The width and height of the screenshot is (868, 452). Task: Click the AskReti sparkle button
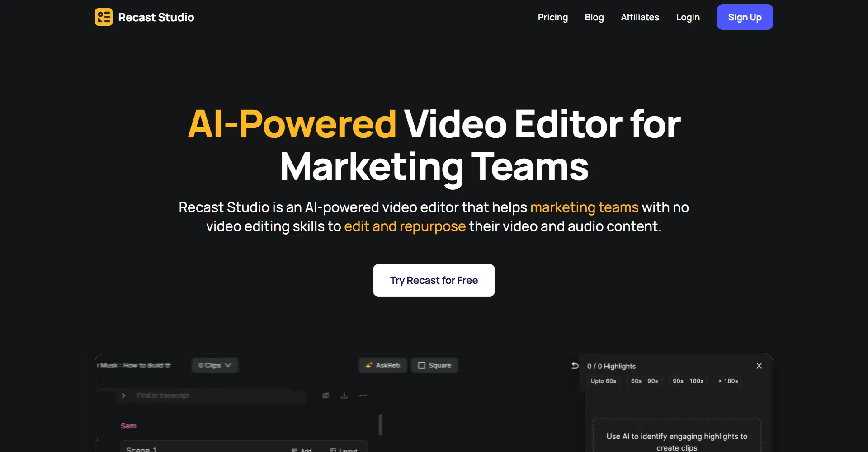point(382,365)
